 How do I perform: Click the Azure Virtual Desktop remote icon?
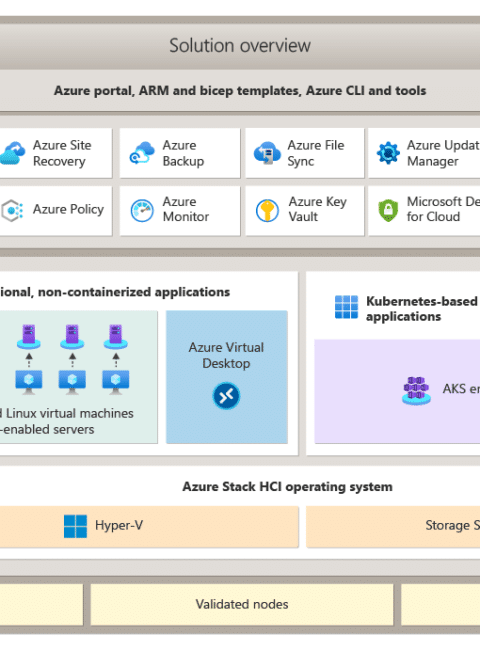(x=226, y=396)
